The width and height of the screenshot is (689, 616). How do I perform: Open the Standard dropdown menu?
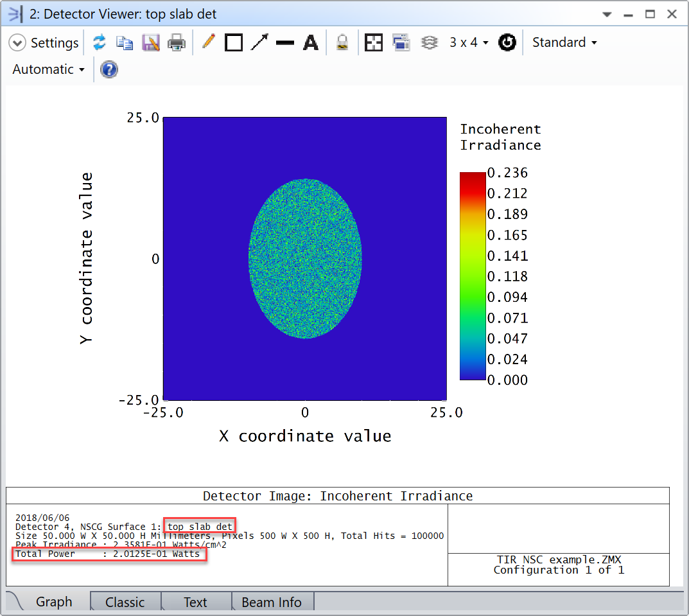[x=564, y=42]
